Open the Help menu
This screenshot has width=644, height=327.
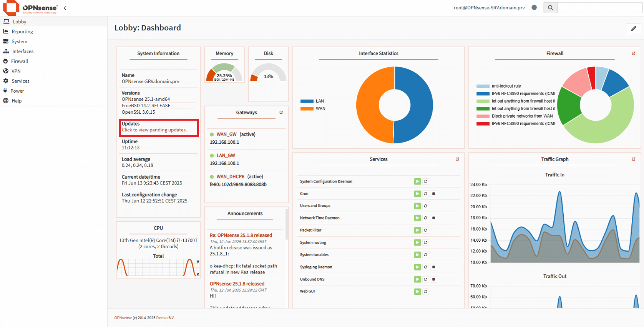(x=53, y=101)
